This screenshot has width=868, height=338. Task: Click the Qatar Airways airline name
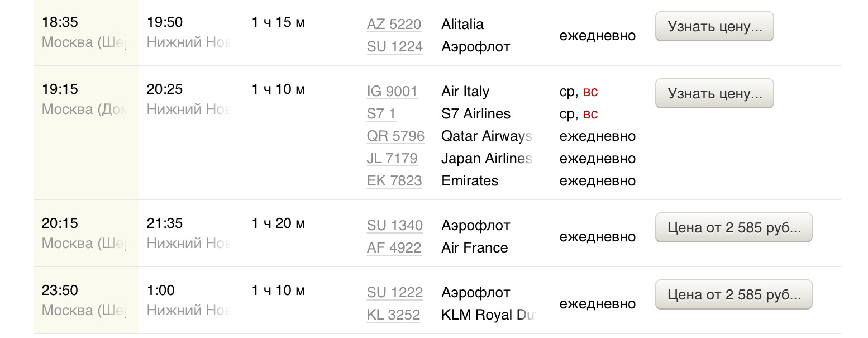486,136
